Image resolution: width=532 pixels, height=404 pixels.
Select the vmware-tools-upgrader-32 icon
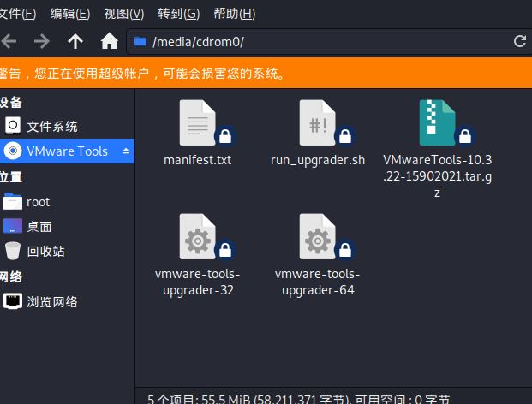point(198,236)
